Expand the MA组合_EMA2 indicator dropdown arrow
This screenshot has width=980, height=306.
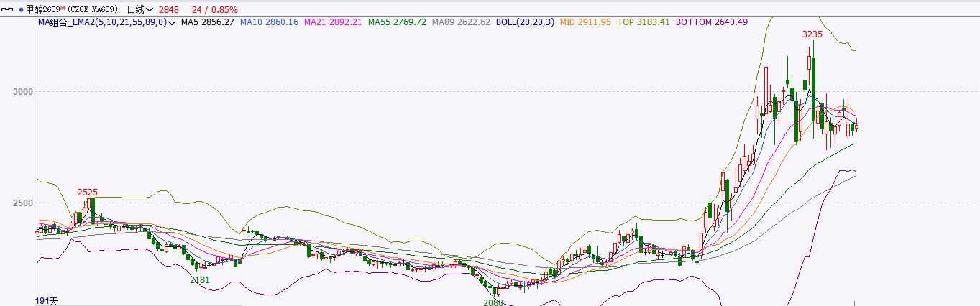pos(173,23)
